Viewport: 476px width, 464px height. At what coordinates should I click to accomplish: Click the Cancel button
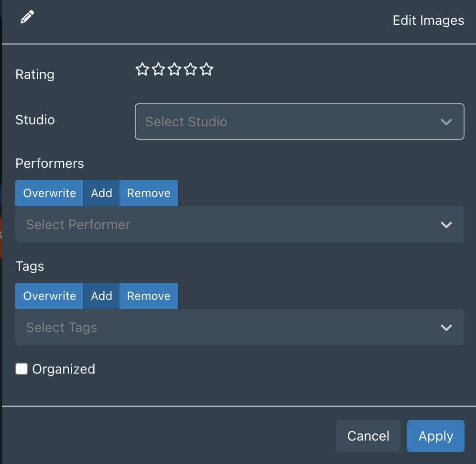[x=368, y=436]
